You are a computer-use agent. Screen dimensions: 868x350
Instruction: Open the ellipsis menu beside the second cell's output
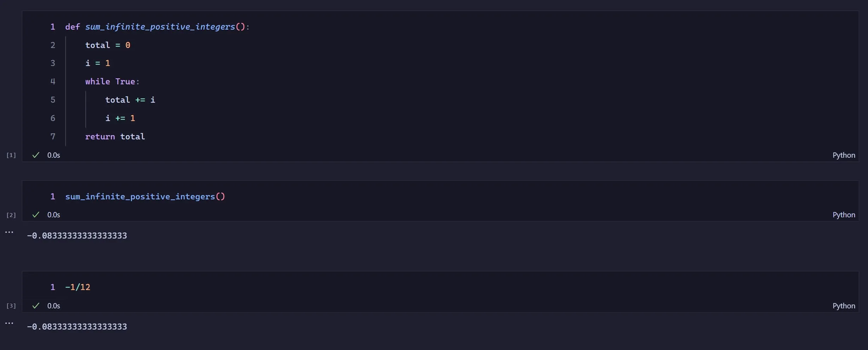pos(9,232)
